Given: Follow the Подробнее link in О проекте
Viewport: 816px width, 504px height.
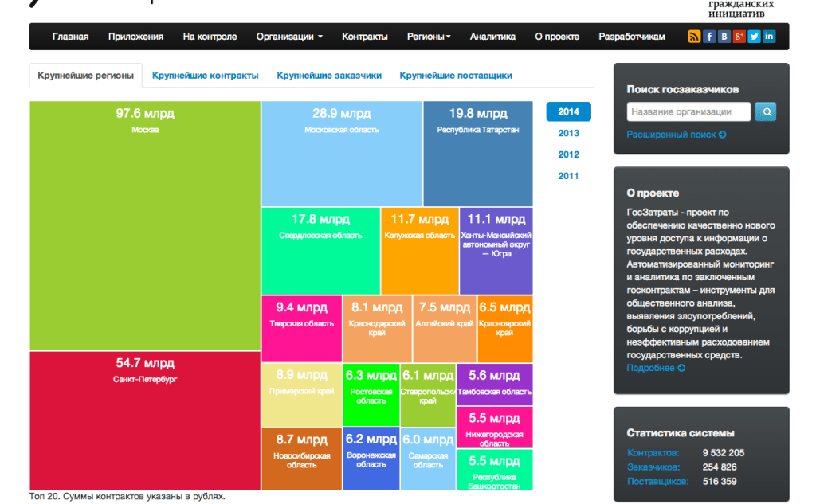Looking at the screenshot, I should [655, 369].
